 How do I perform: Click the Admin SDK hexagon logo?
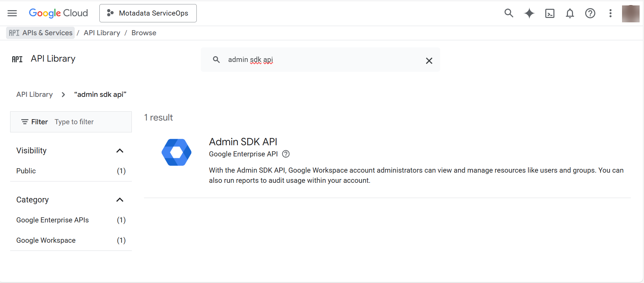[x=176, y=152]
